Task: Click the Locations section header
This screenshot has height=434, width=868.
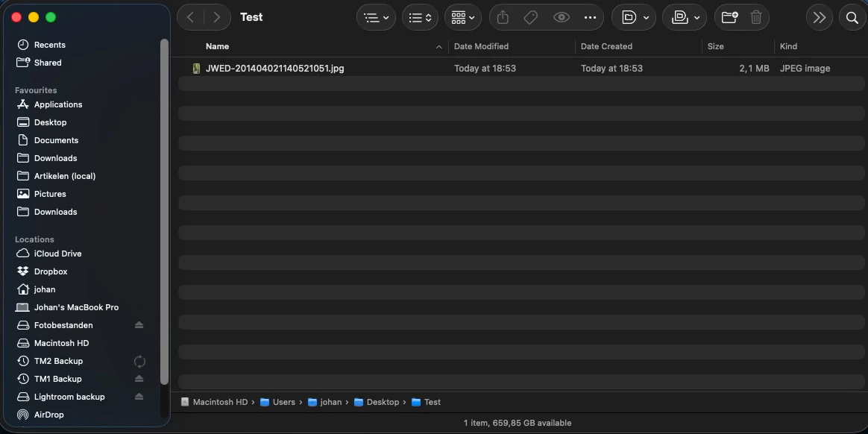Action: point(34,239)
